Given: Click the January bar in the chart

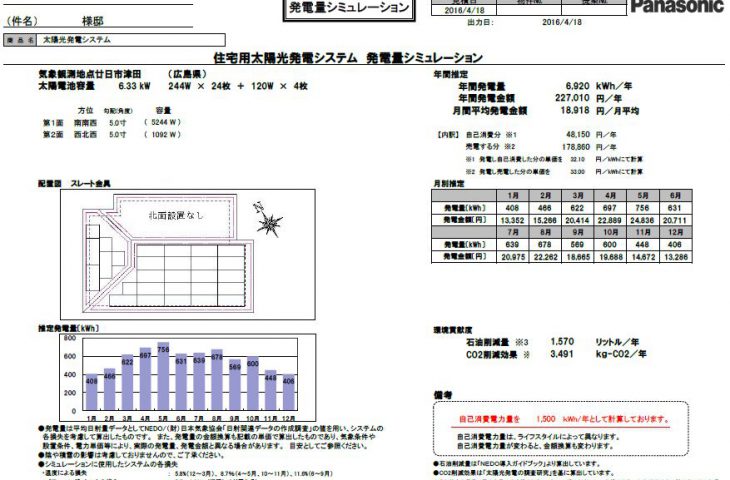Looking at the screenshot, I should [x=92, y=392].
